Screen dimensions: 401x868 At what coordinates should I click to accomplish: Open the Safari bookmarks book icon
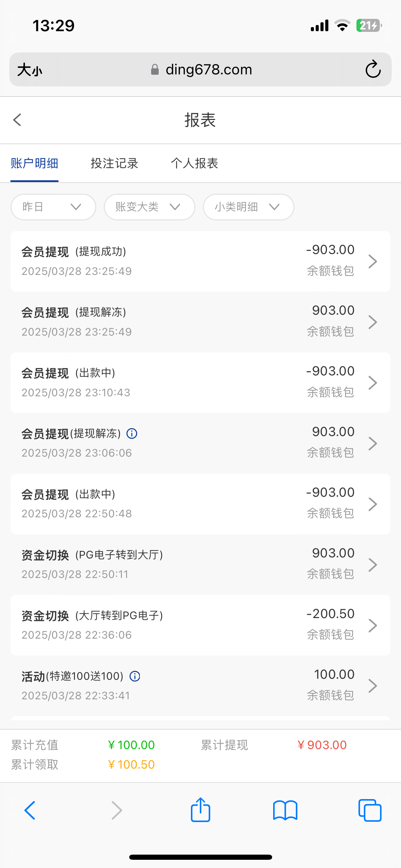(285, 810)
